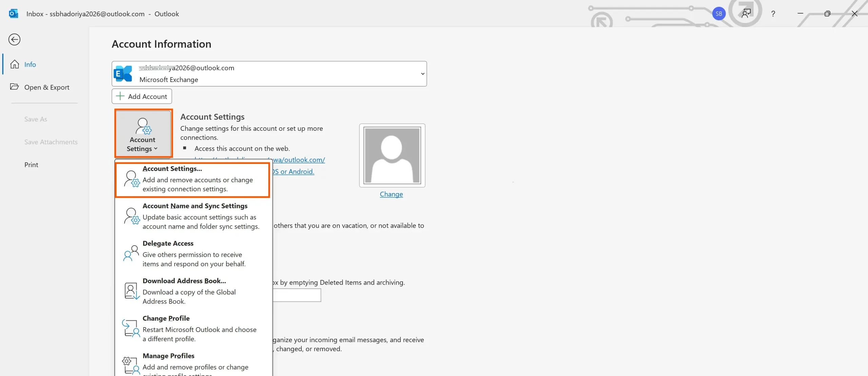Click the folder icon beside Open & Export
868x376 pixels.
click(14, 86)
